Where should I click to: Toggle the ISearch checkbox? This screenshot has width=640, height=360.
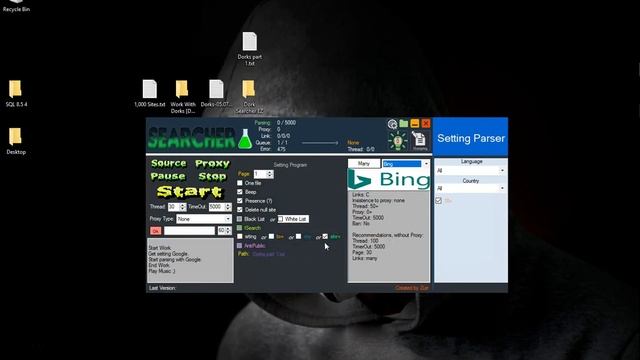coord(240,228)
